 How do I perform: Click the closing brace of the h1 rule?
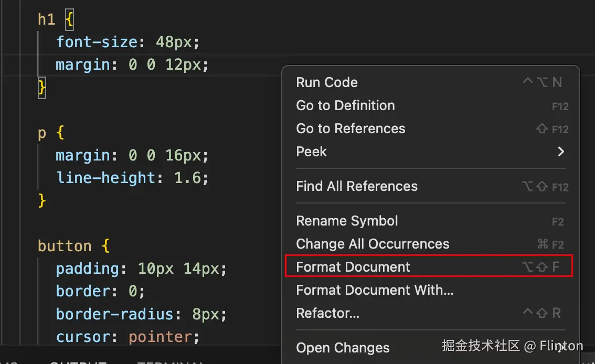[x=42, y=88]
